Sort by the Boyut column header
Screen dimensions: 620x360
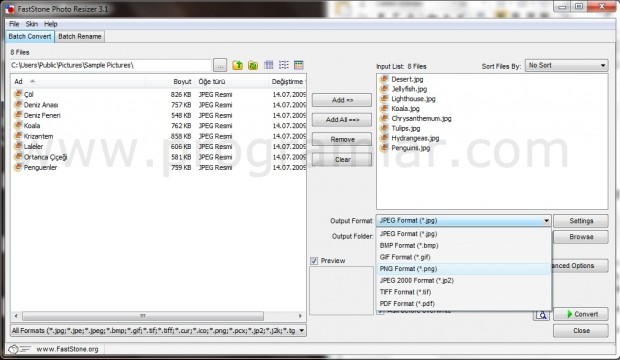170,81
